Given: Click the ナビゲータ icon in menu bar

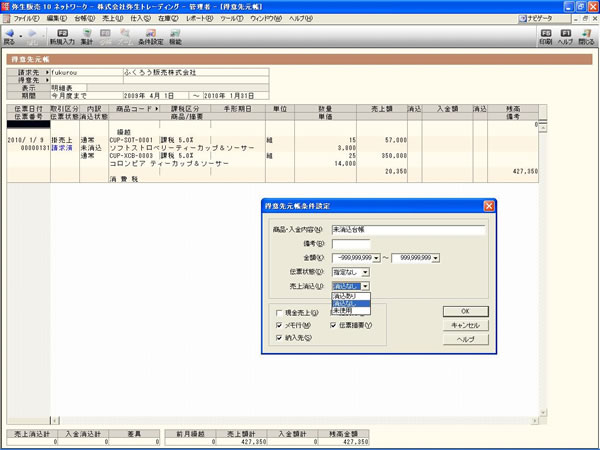Looking at the screenshot, I should coord(522,18).
